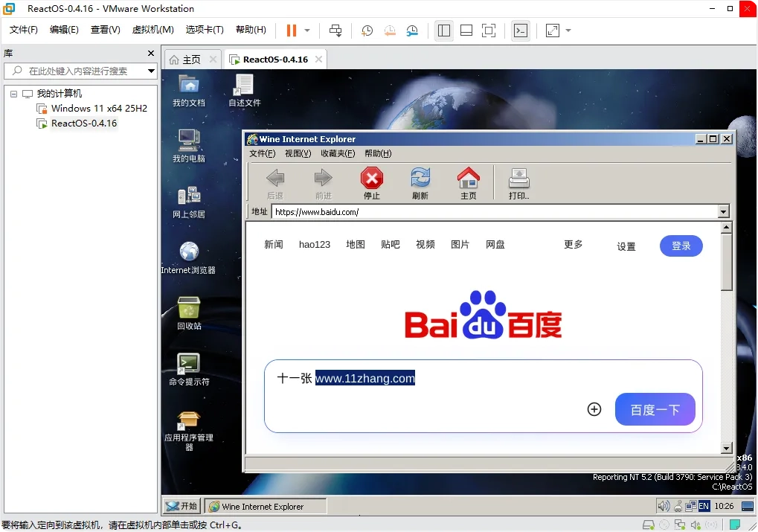Click the 自述文件 desktop icon
758x532 pixels.
pos(244,91)
